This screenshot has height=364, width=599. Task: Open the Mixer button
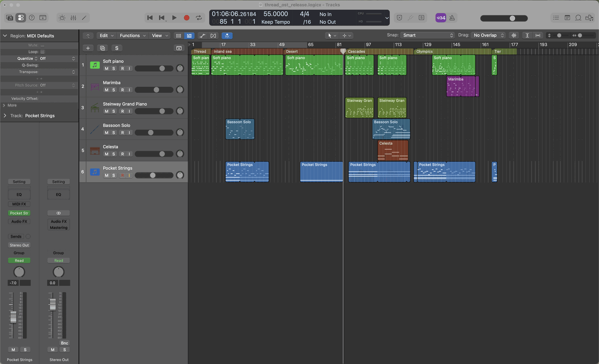[73, 18]
